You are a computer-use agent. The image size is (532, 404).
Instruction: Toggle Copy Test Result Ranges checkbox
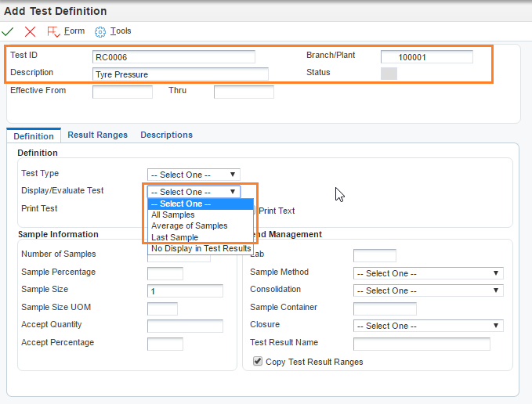(258, 362)
